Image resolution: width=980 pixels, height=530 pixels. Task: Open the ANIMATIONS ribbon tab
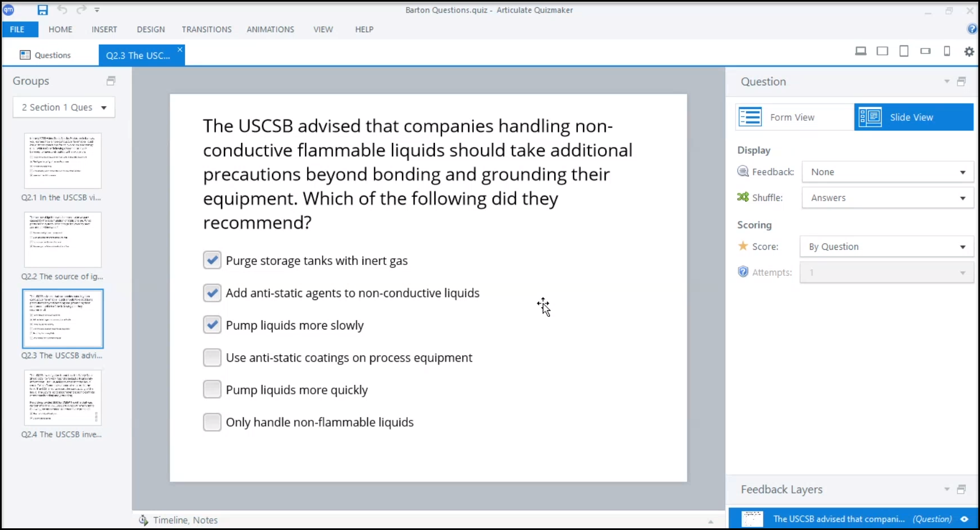[x=270, y=29]
